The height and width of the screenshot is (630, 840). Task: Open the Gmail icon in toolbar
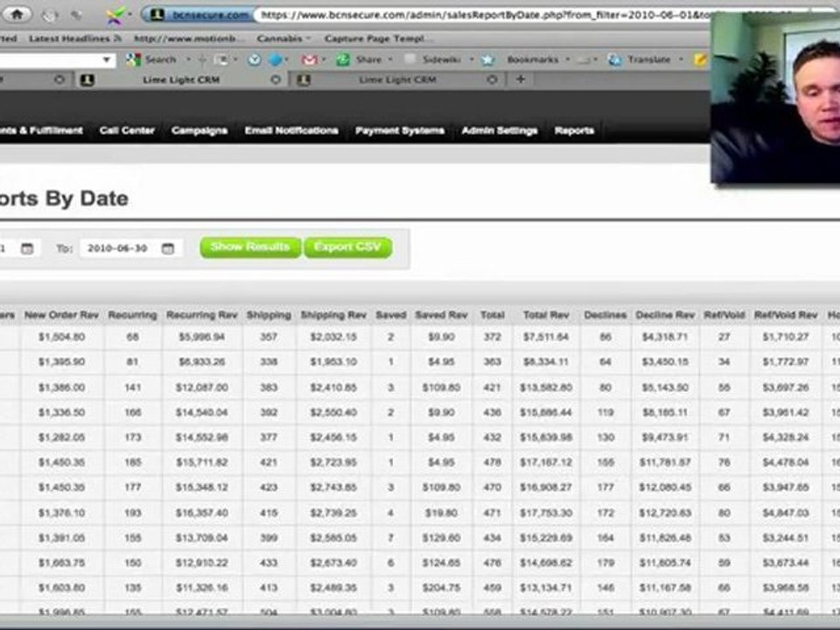[309, 59]
